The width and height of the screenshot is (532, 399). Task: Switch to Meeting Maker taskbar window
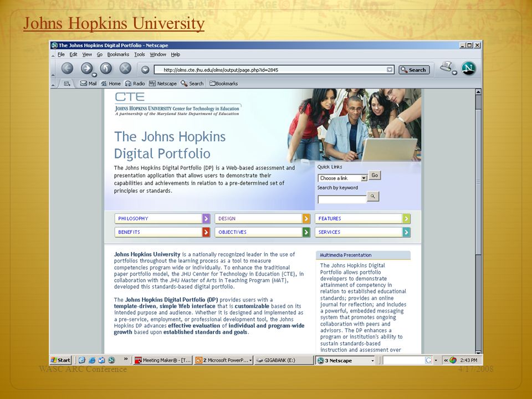(x=163, y=360)
